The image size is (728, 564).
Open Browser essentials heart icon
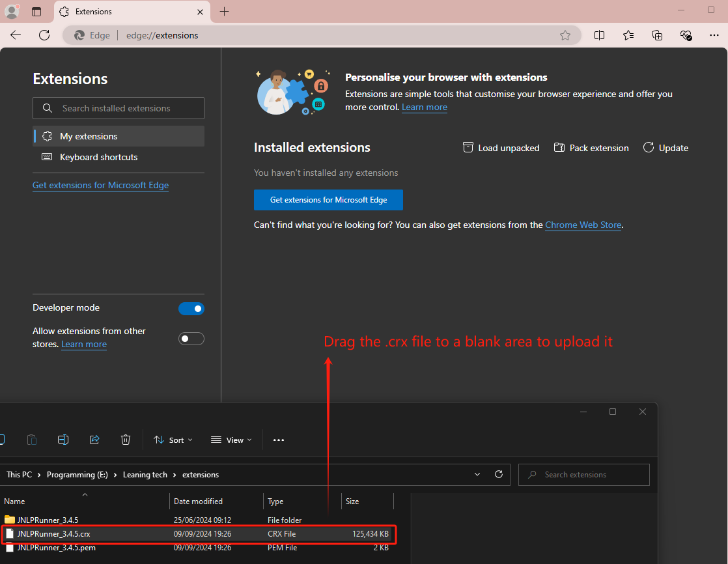click(x=686, y=35)
